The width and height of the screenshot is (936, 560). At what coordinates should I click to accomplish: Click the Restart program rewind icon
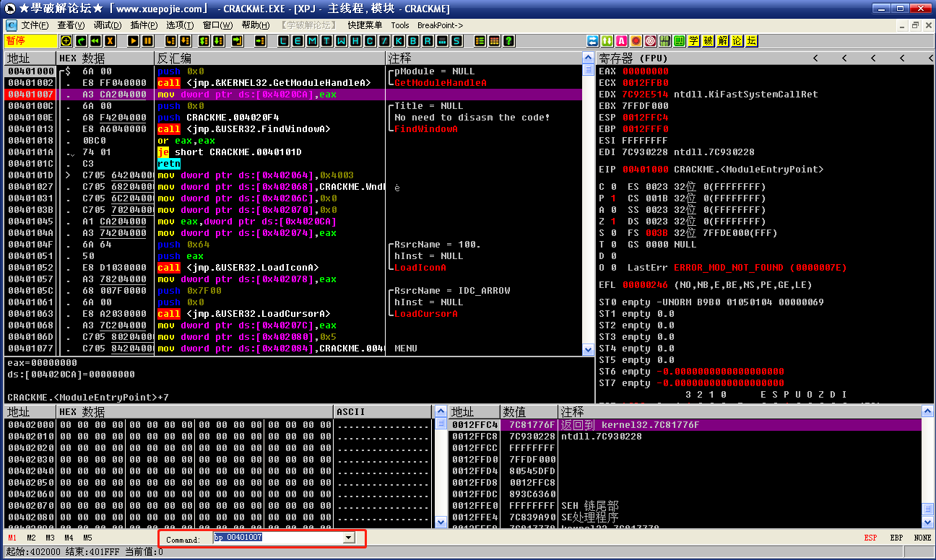coord(95,41)
